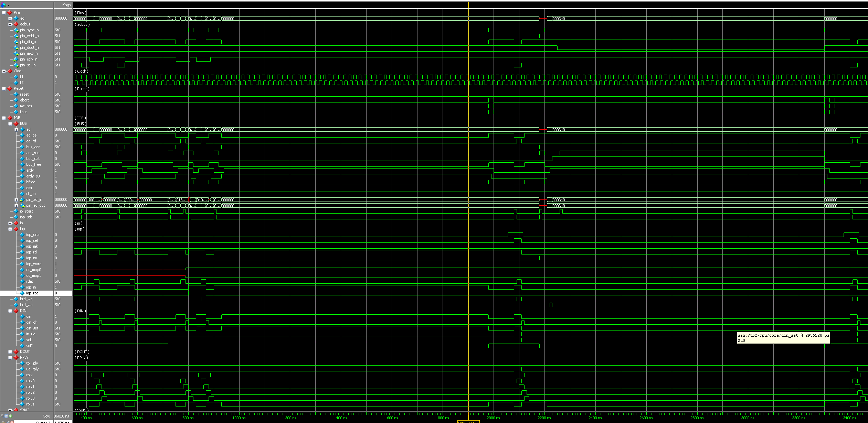Click the toggle leaf names icon
This screenshot has width=868, height=423.
[x=2, y=416]
